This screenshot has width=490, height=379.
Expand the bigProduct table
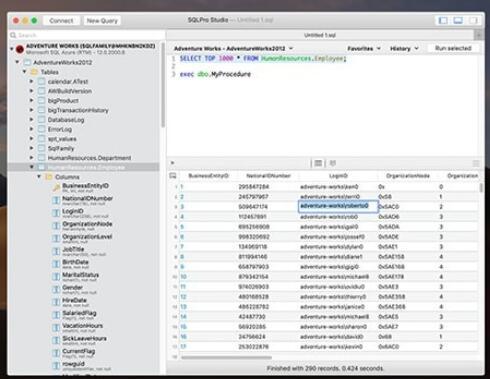[31, 100]
